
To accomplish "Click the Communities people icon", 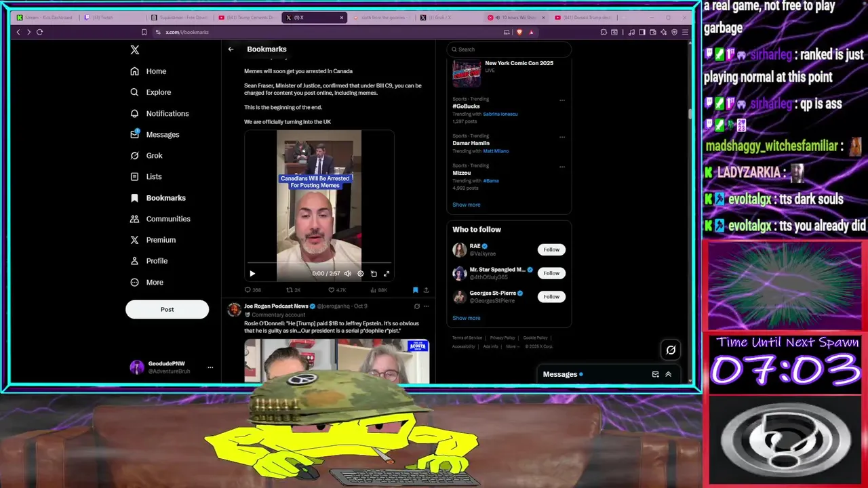I will [134, 219].
